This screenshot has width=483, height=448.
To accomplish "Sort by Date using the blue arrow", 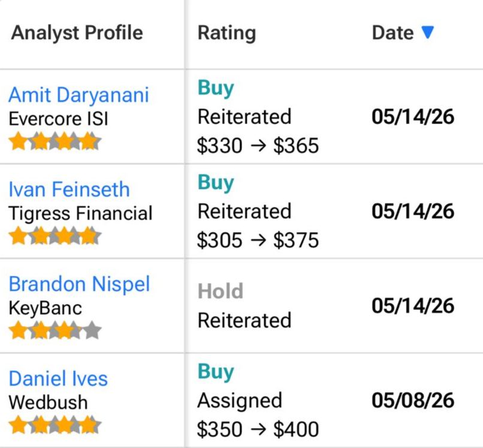I will (427, 32).
